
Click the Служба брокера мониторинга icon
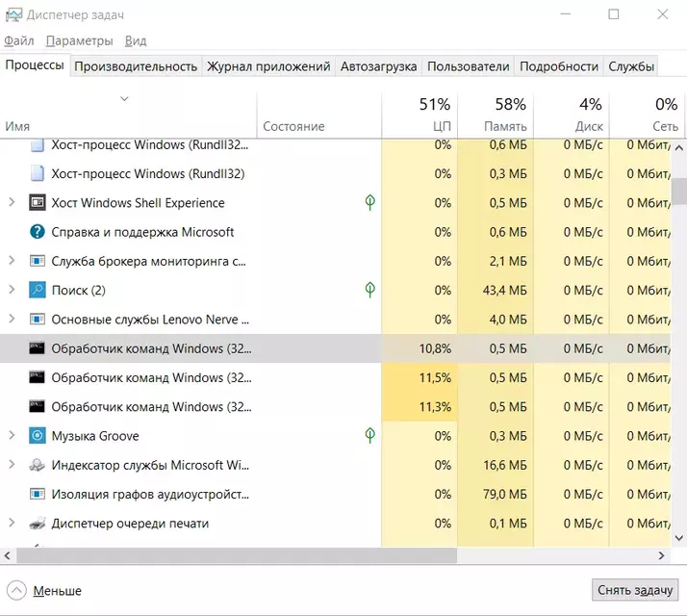[x=38, y=261]
